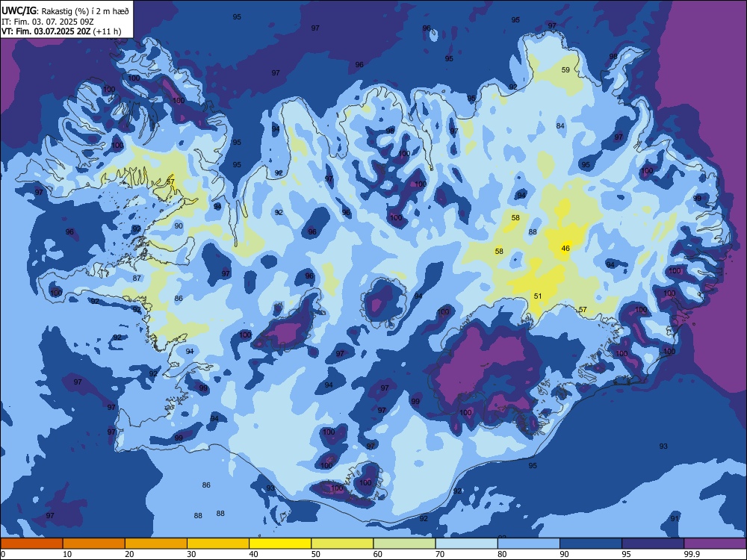The height and width of the screenshot is (560, 747).
Task: Choose the light blue 70–80 legend swatch
Action: pos(466,544)
